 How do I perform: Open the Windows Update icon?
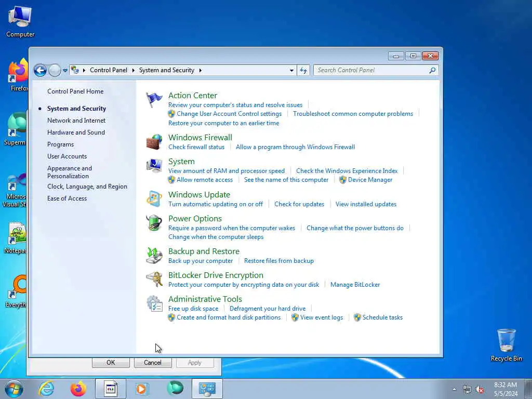pyautogui.click(x=154, y=199)
